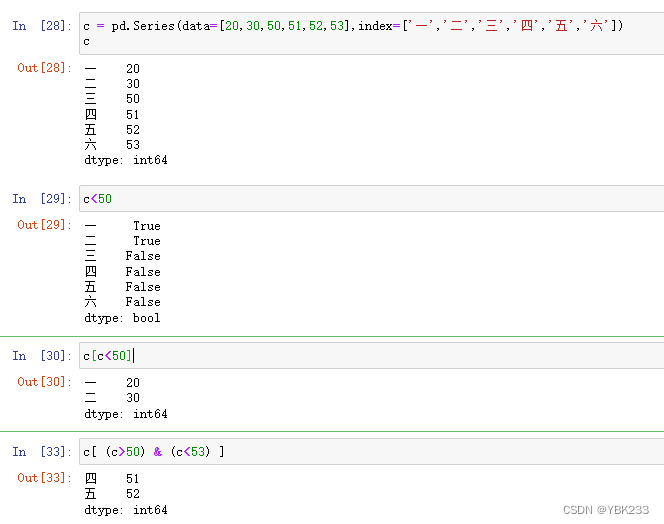Click value 53 in Out[28] output
Screen dimensions: 664x524
point(133,145)
